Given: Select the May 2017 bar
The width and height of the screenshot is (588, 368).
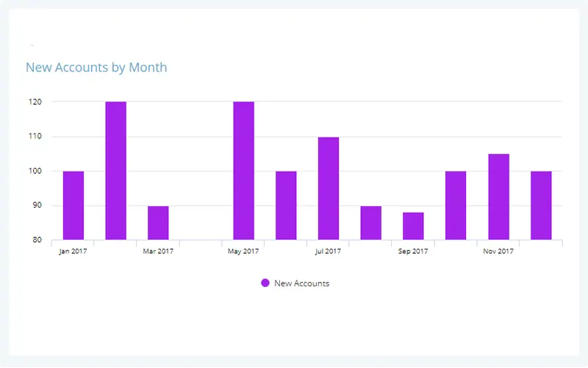Looking at the screenshot, I should pos(244,171).
